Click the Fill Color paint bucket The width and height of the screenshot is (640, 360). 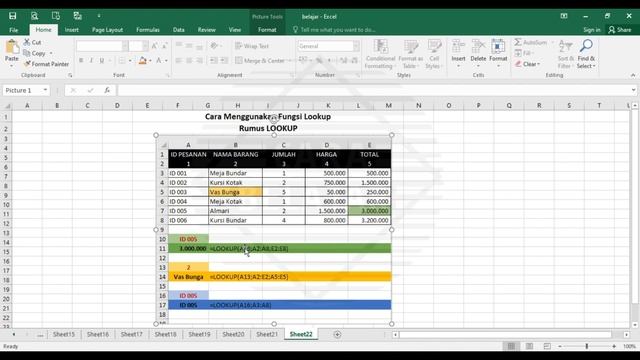click(x=142, y=60)
